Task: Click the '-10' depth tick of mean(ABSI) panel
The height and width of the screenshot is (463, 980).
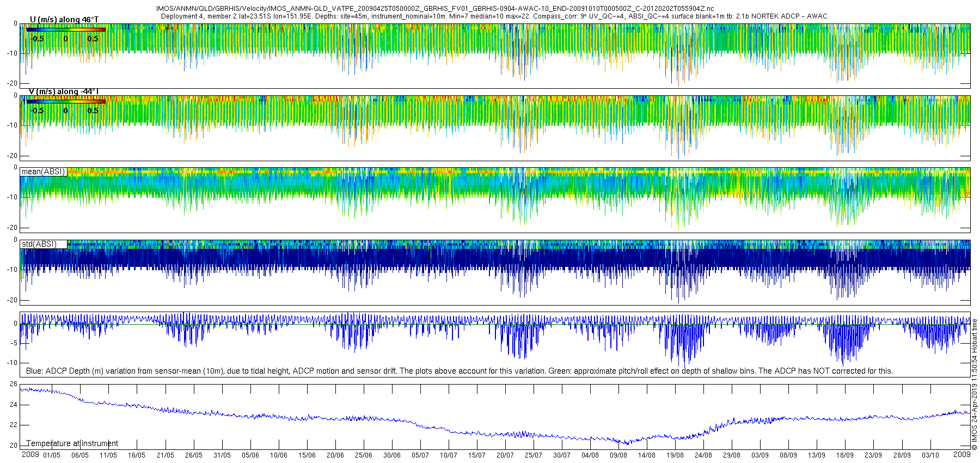Action: (12, 197)
